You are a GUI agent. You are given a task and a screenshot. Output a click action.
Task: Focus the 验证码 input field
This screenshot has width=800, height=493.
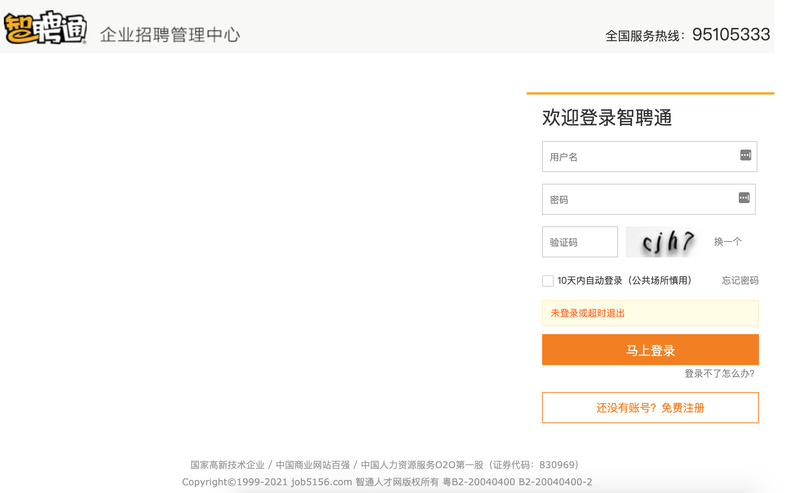[580, 242]
